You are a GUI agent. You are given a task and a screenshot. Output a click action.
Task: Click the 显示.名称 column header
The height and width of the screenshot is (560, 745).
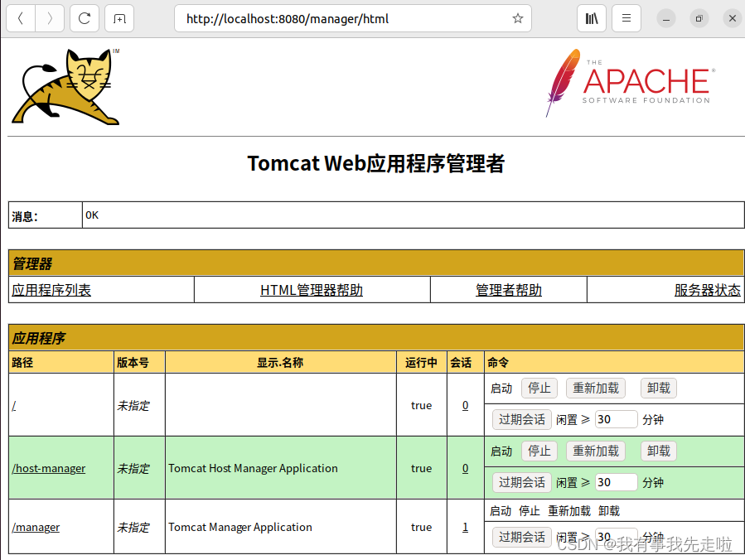pos(280,363)
